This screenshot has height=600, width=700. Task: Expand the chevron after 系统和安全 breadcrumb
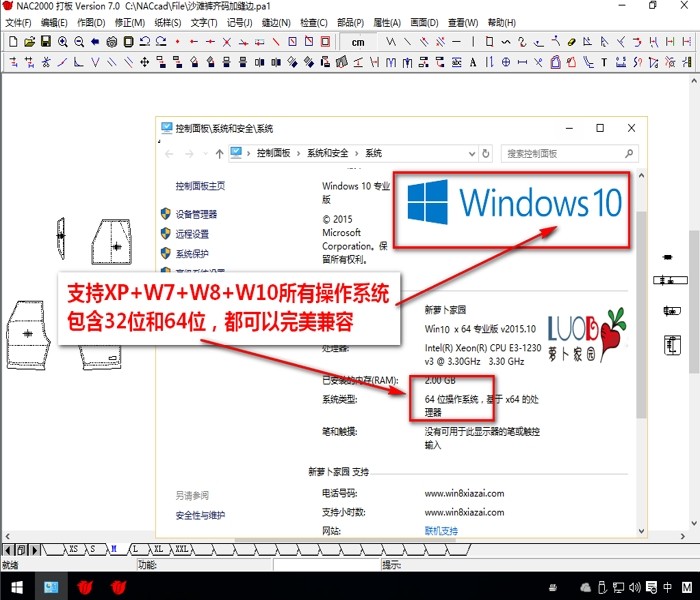[x=356, y=154]
